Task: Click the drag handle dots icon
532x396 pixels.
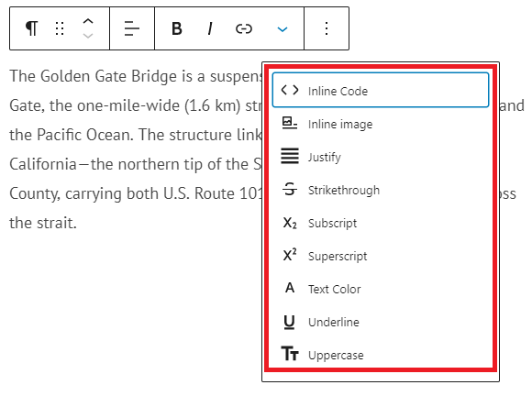Action: 60,28
